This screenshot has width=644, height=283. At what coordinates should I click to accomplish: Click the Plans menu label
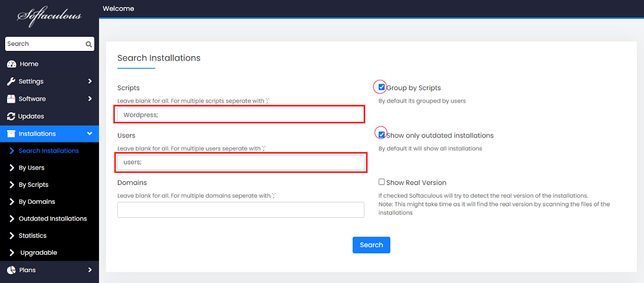27,270
